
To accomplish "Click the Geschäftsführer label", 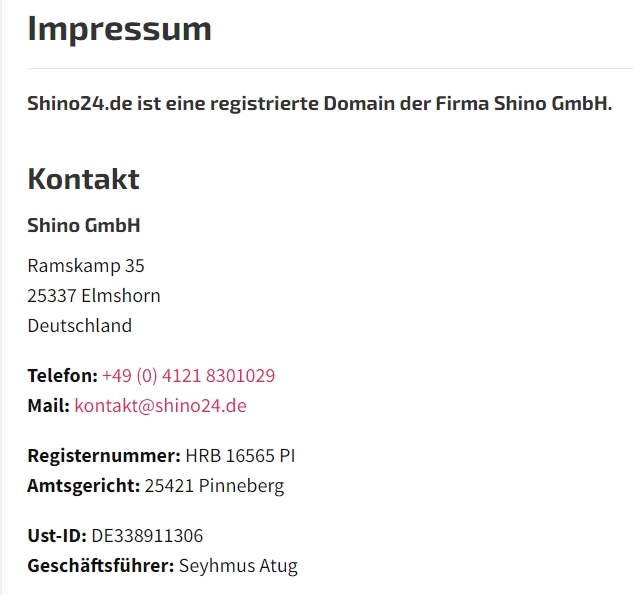I will 101,566.
